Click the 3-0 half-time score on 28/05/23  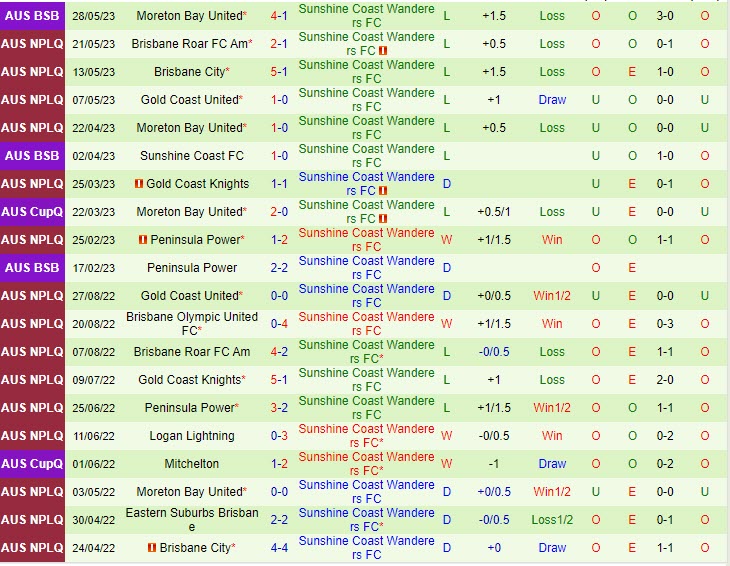tap(664, 16)
